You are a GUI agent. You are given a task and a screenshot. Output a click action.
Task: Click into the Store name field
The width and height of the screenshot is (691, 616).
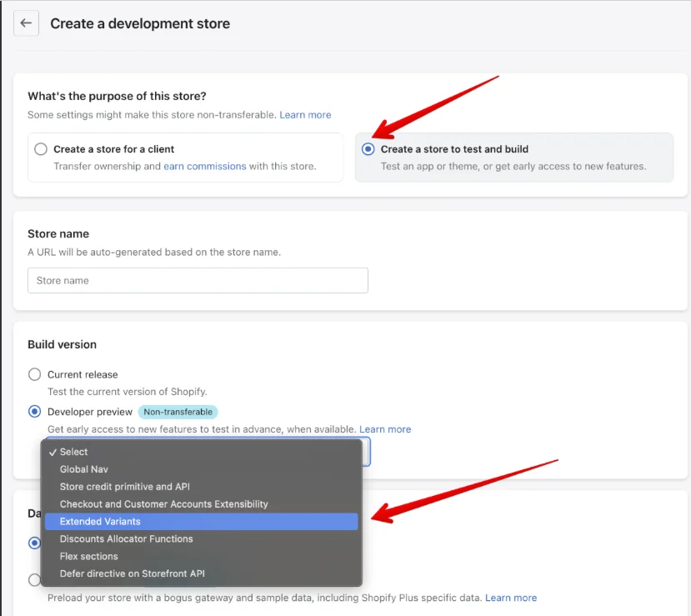(x=198, y=280)
